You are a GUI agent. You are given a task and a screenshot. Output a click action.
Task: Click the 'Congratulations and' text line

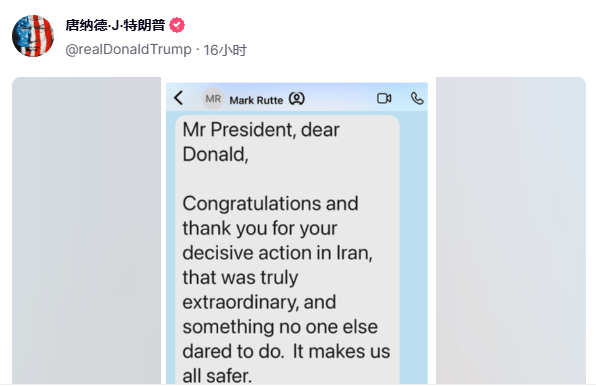click(x=270, y=204)
